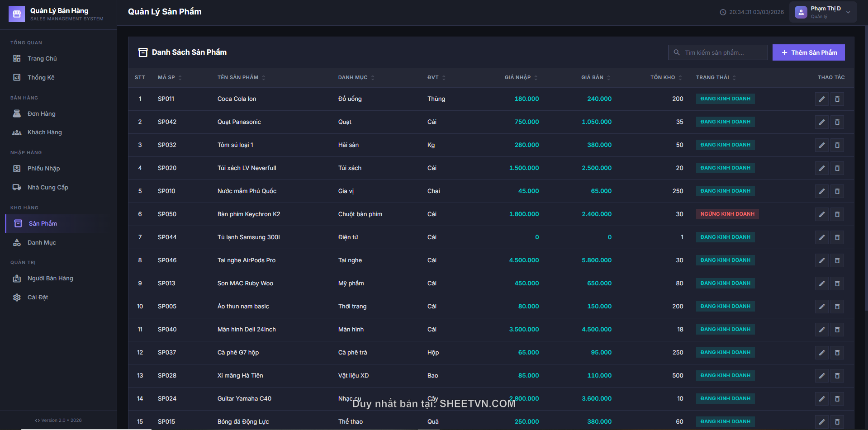Image resolution: width=868 pixels, height=430 pixels.
Task: Click Thêm Sản Phẩm button
Action: coord(808,52)
